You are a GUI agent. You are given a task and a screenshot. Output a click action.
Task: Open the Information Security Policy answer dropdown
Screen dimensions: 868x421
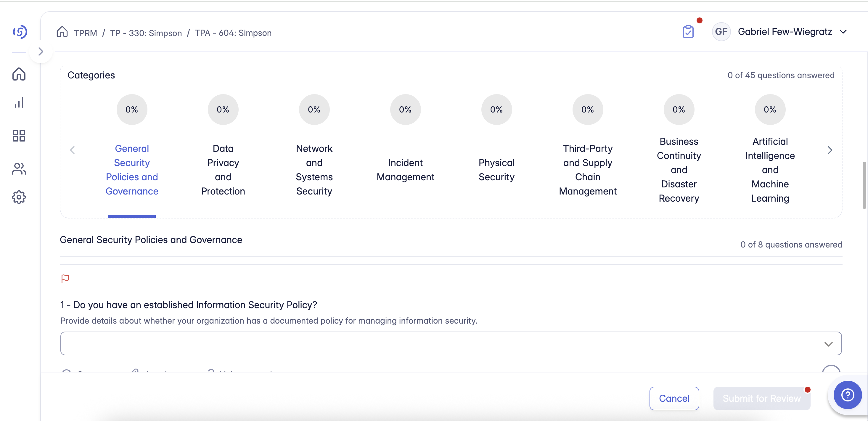[451, 343]
